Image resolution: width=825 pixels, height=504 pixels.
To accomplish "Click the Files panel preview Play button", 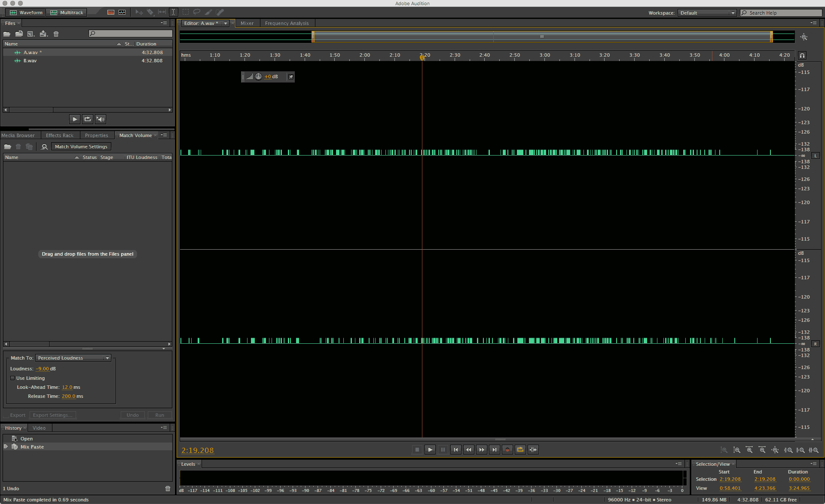I will [x=75, y=119].
